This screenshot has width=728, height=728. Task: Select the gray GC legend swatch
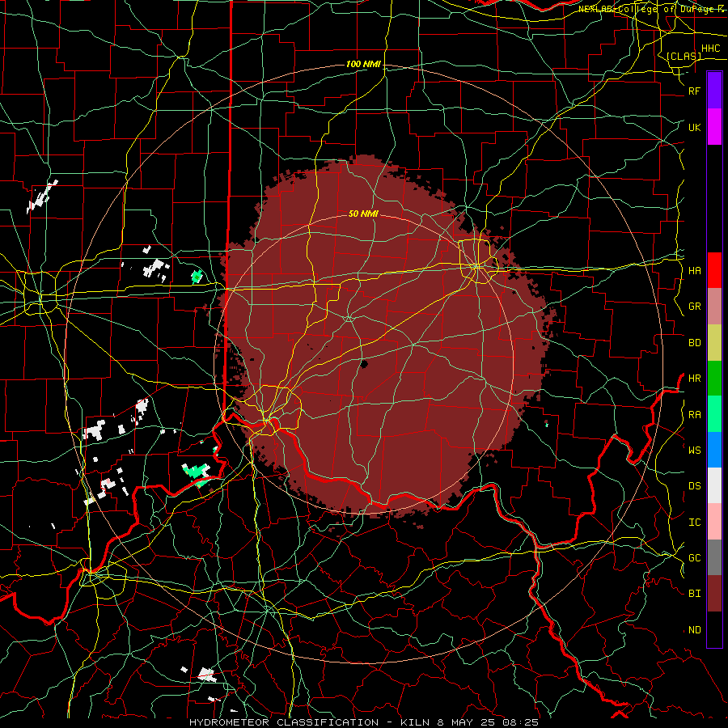pyautogui.click(x=714, y=557)
